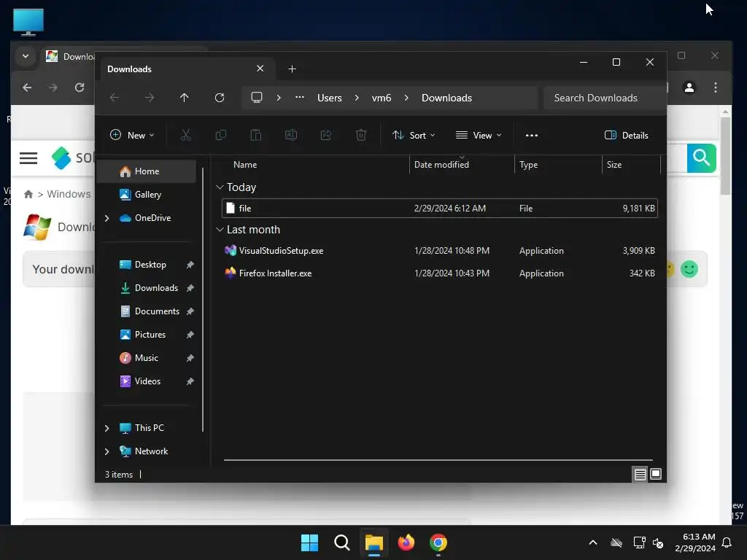Screen dimensions: 747x560
Task: Click Downloads in the address breadcrumb
Action: click(447, 98)
